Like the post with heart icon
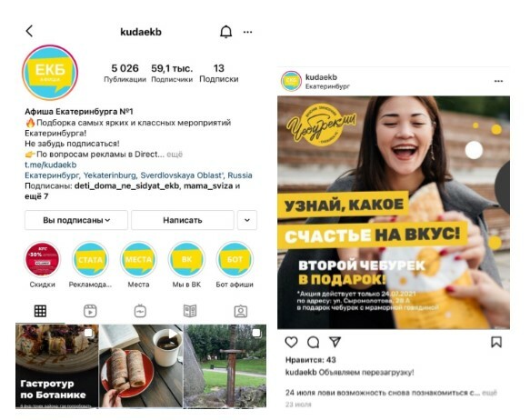Image resolution: width=530 pixels, height=420 pixels. (291, 343)
